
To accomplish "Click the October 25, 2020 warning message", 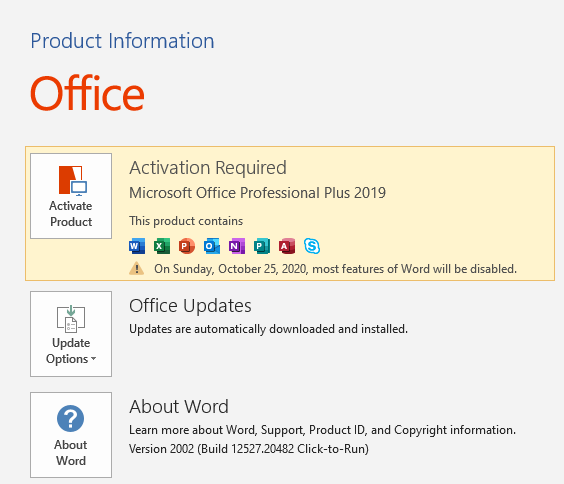I will coord(335,269).
